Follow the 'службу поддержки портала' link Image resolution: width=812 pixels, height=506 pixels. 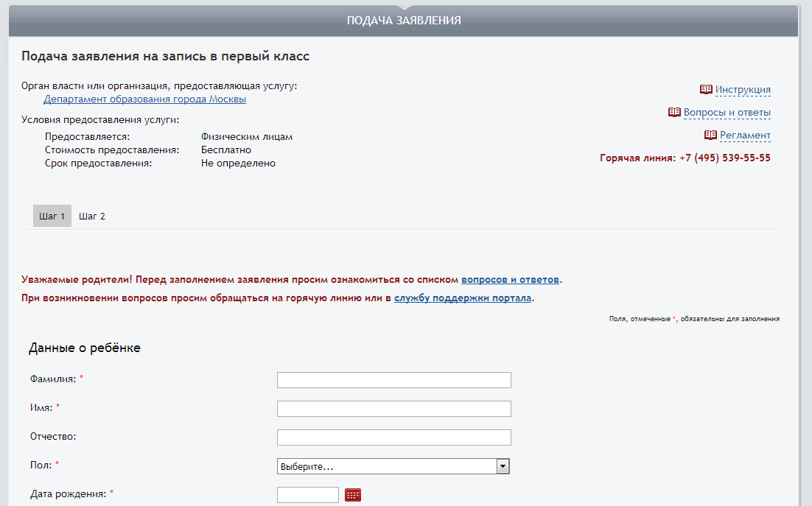coord(462,299)
